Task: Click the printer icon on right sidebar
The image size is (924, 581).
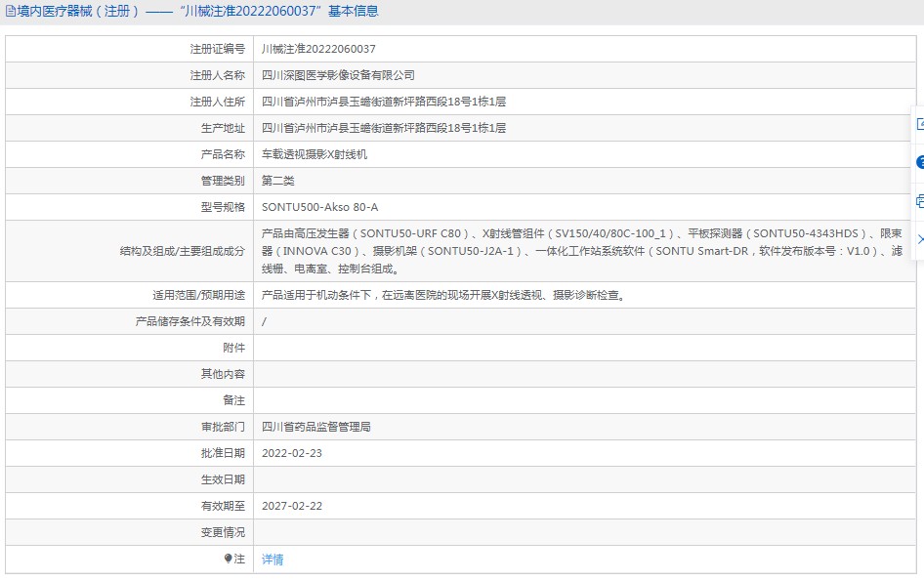Action: pos(920,201)
